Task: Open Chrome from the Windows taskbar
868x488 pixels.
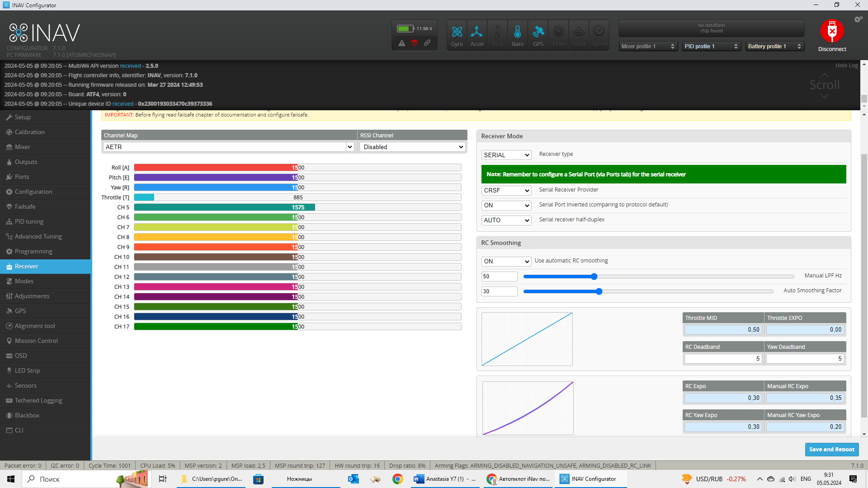Action: click(397, 479)
